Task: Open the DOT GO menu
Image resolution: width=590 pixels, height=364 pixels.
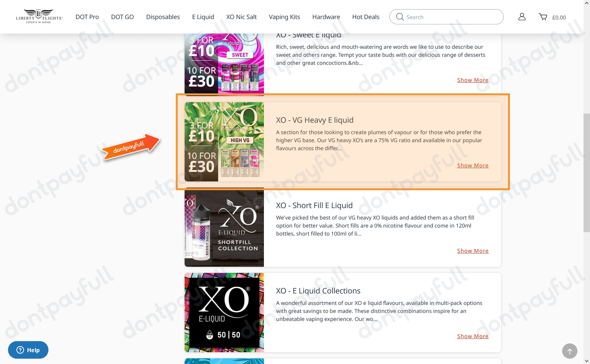Action: [x=122, y=17]
